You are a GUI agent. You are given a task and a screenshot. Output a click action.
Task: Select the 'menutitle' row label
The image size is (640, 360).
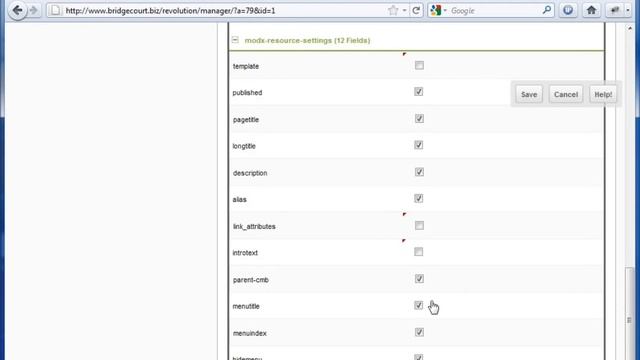pyautogui.click(x=246, y=307)
